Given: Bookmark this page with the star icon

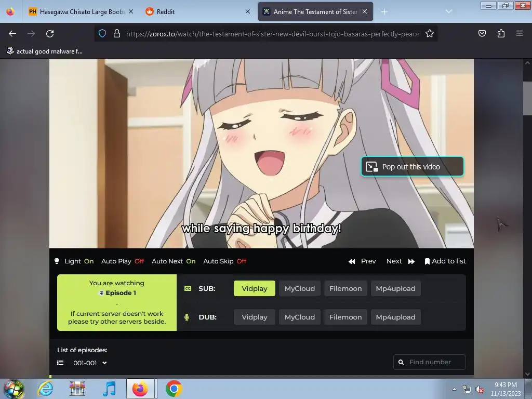Looking at the screenshot, I should point(430,33).
